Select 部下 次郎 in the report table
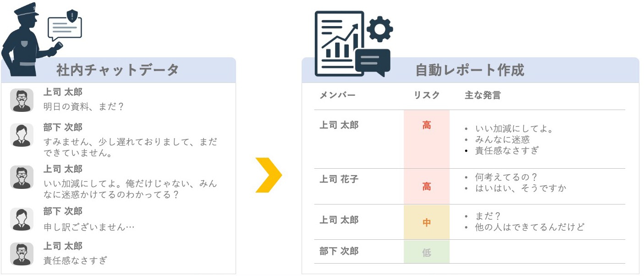644x276 pixels. [339, 251]
